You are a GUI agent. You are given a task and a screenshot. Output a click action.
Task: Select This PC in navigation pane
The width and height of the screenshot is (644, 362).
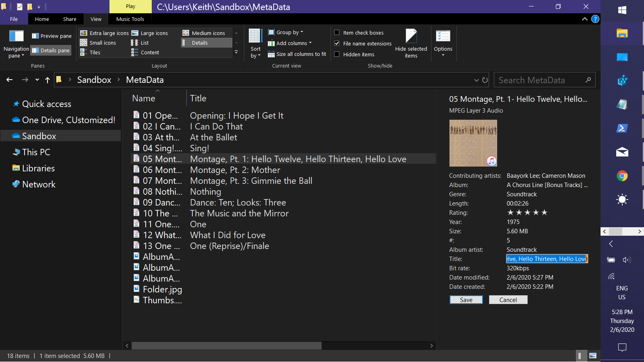click(36, 152)
